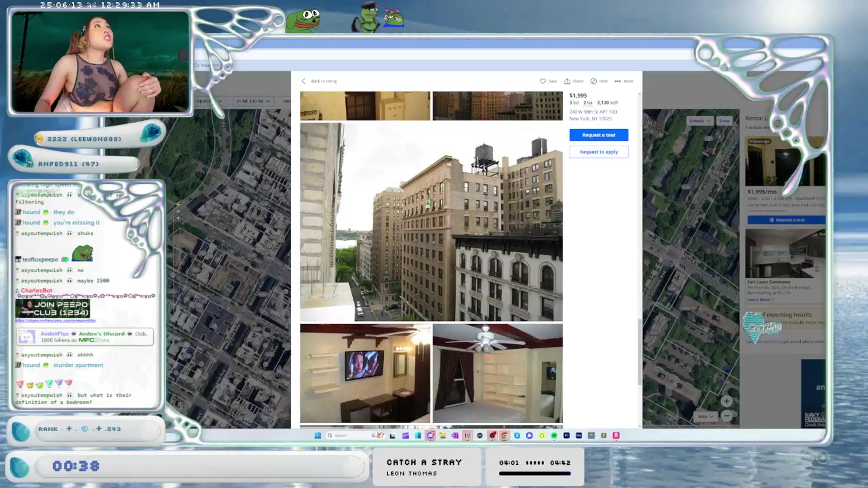Screen dimensions: 868x488
Task: Expand the 2+ bd, 1.5+ ba filter
Action: pyautogui.click(x=253, y=101)
